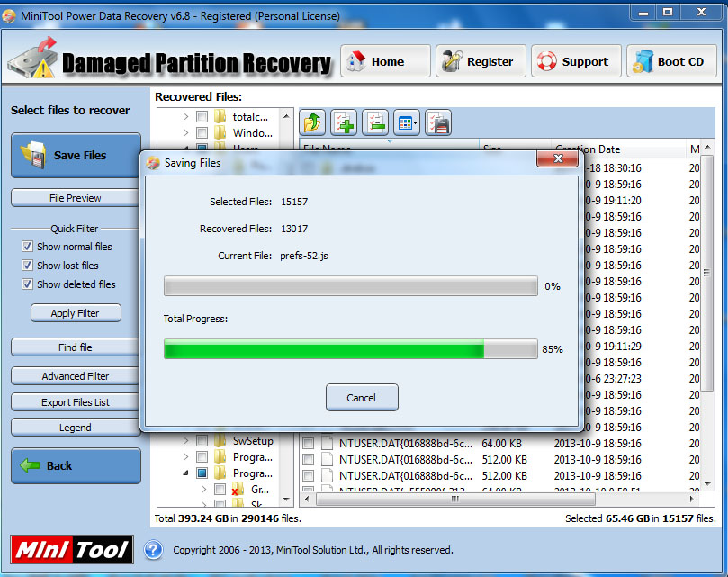Toggle the partially checked Progra... folder checkbox
728x577 pixels.
pyautogui.click(x=202, y=473)
